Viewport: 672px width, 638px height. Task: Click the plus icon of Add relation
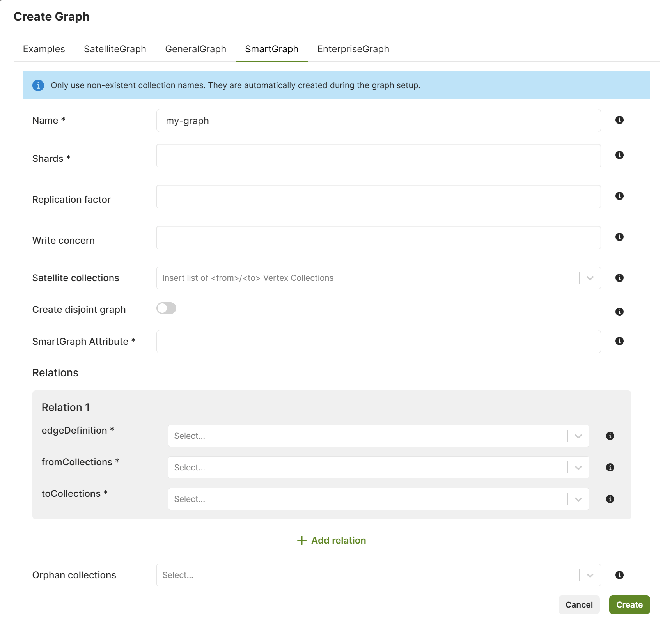point(301,541)
